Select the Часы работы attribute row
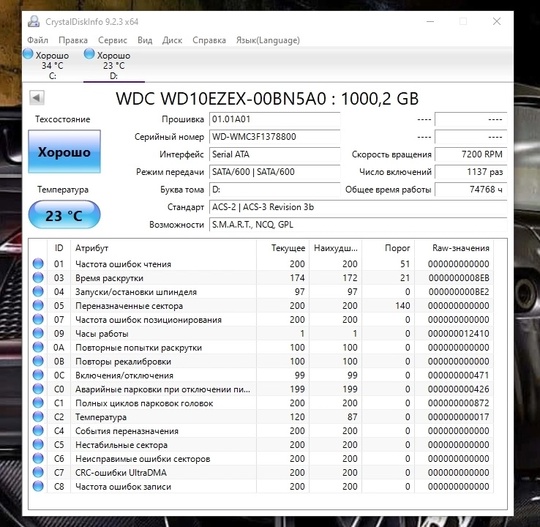The width and height of the screenshot is (540, 527). 261,333
